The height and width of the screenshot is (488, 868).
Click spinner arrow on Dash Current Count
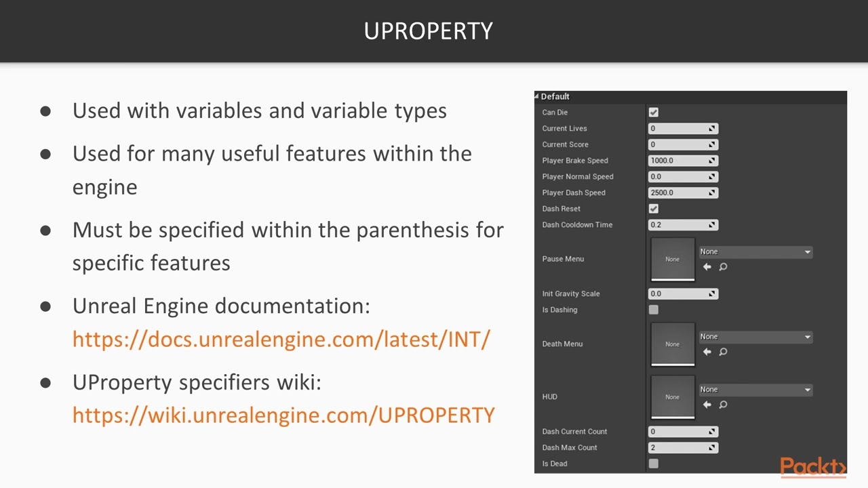[712, 431]
